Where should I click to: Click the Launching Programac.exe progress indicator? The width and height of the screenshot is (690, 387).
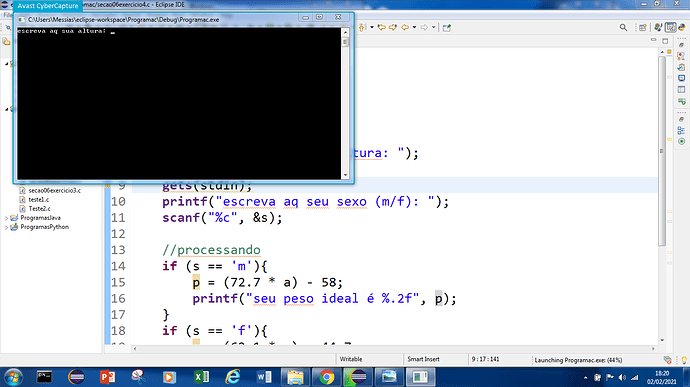pos(578,360)
